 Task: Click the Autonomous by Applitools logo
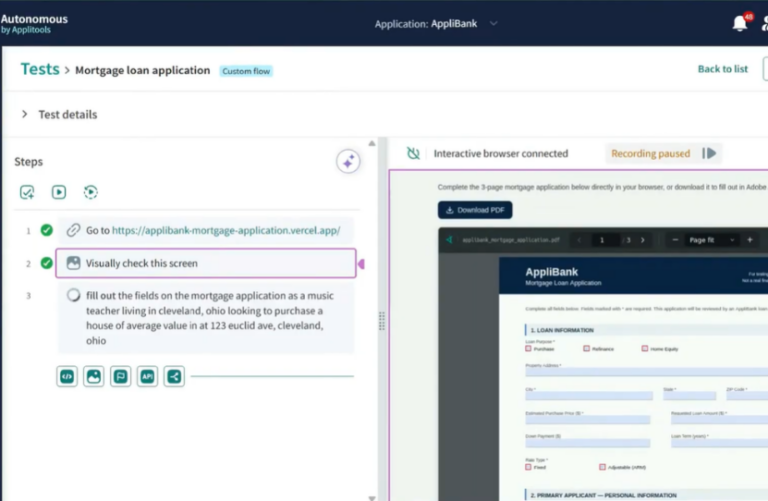(34, 24)
